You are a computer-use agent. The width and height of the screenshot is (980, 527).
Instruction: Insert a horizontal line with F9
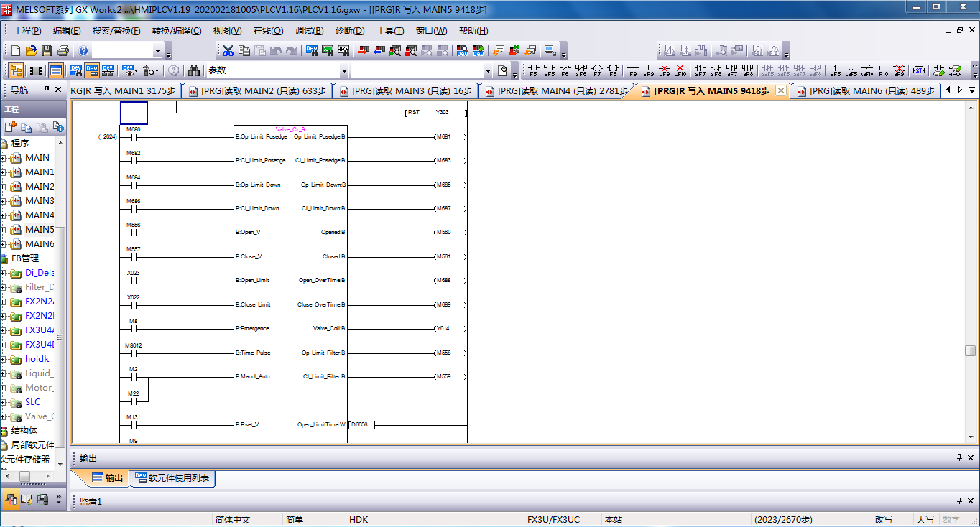pyautogui.click(x=632, y=70)
